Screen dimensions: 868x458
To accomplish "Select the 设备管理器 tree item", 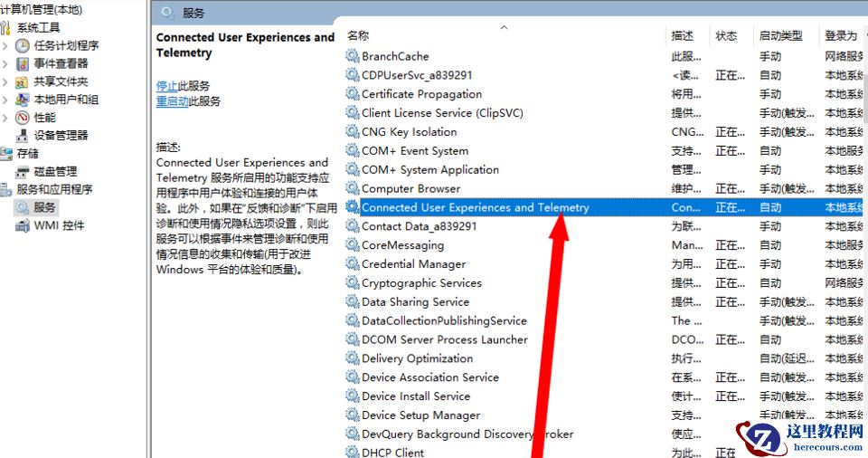I will [x=61, y=135].
